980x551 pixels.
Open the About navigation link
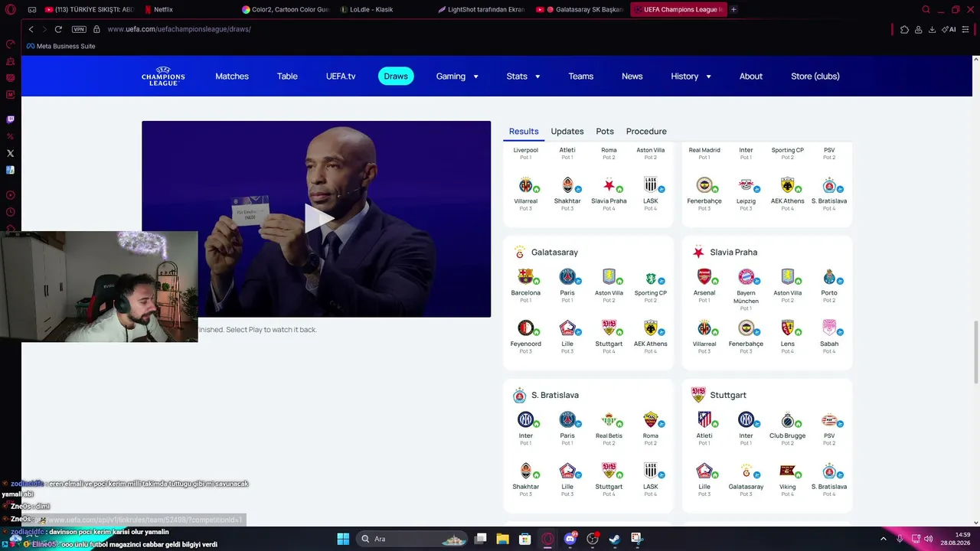tap(751, 77)
